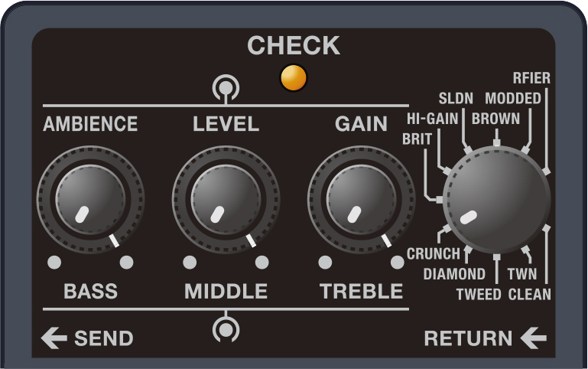Click the RETURN label text
Viewport: 588px width, 369px height.
pyautogui.click(x=468, y=338)
